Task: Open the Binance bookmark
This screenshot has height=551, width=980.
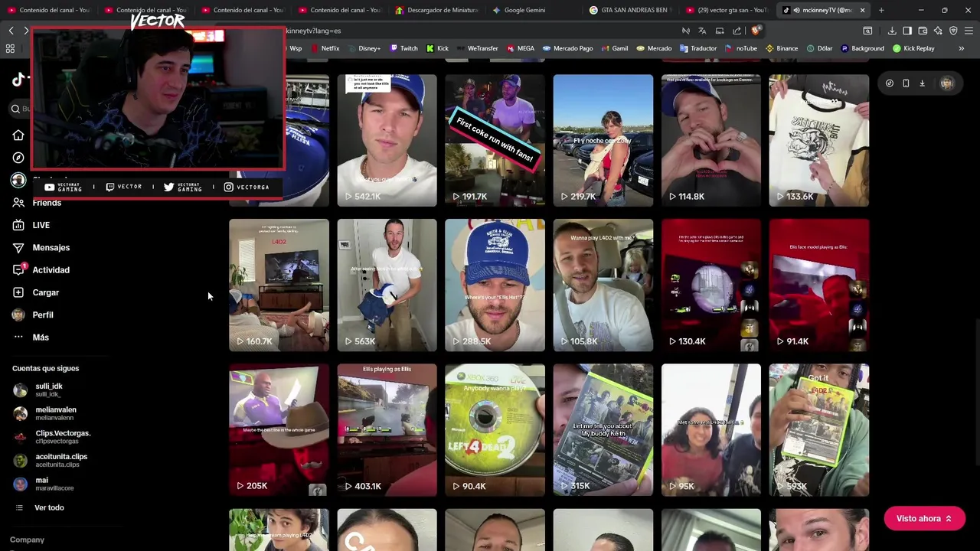Action: [781, 48]
